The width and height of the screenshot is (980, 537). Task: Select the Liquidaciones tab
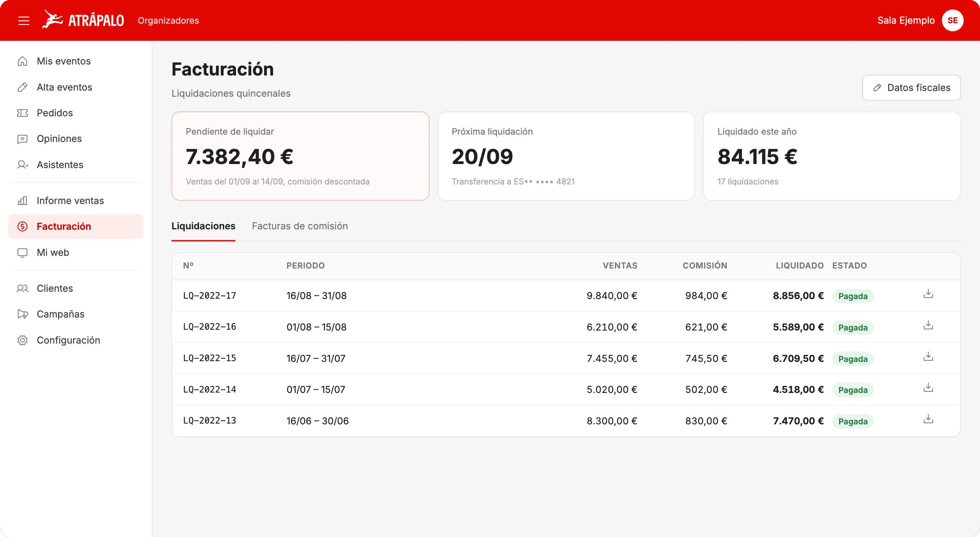(x=203, y=226)
